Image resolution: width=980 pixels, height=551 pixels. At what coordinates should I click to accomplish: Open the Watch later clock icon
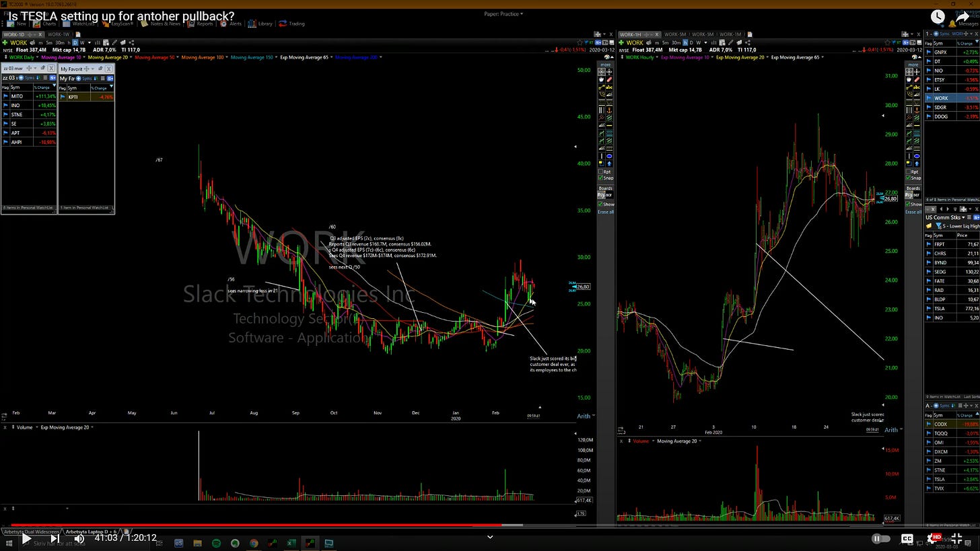coord(938,17)
